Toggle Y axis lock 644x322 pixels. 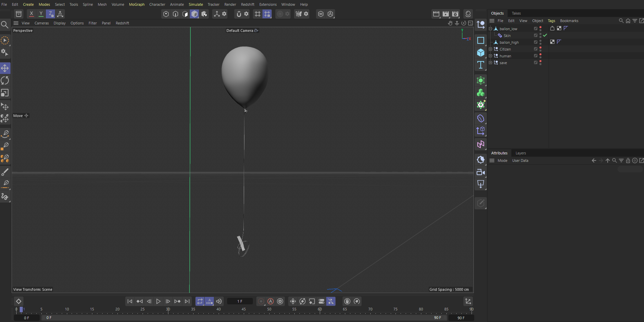[41, 14]
